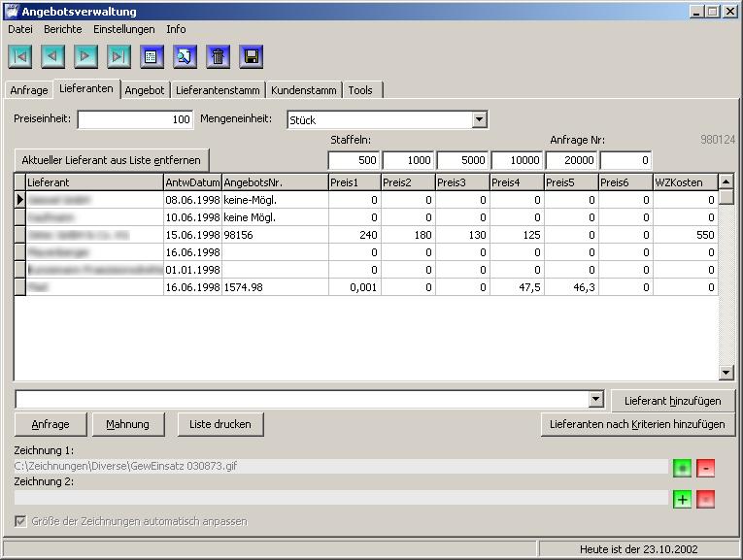This screenshot has width=743, height=560.
Task: Toggle 'Größe der Zeichnungen automatisch anpassen' checkbox
Action: coord(20,521)
